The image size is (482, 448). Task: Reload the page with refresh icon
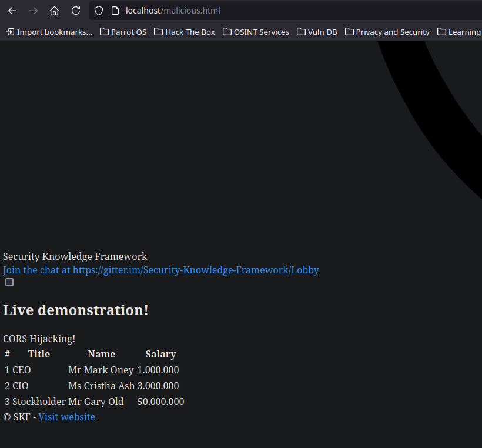coord(76,11)
